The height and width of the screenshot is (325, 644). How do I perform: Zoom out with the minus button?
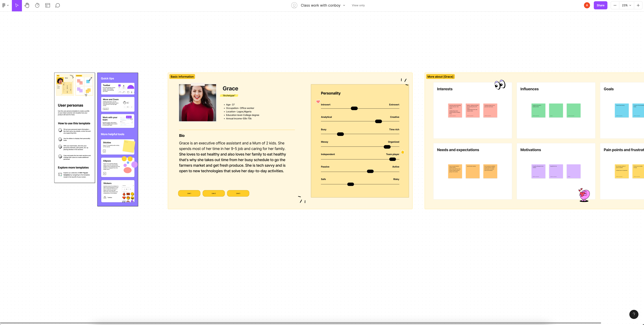pyautogui.click(x=615, y=5)
